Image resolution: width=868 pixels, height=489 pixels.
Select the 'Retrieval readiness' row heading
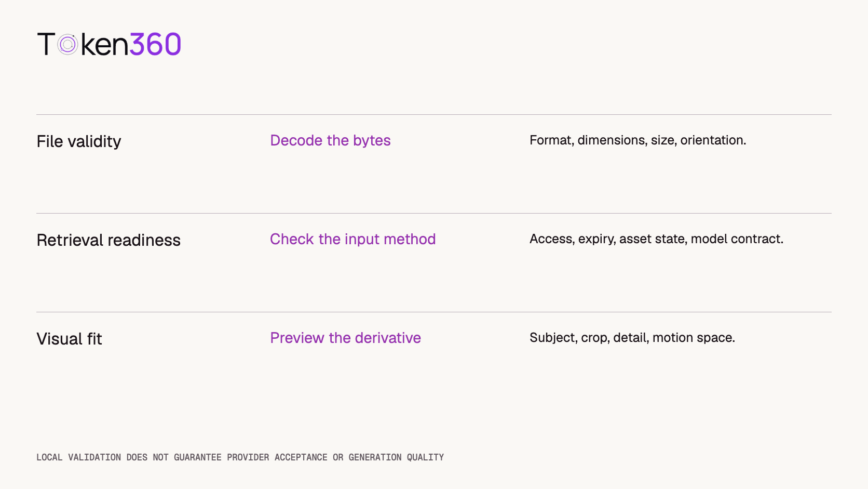tap(108, 240)
